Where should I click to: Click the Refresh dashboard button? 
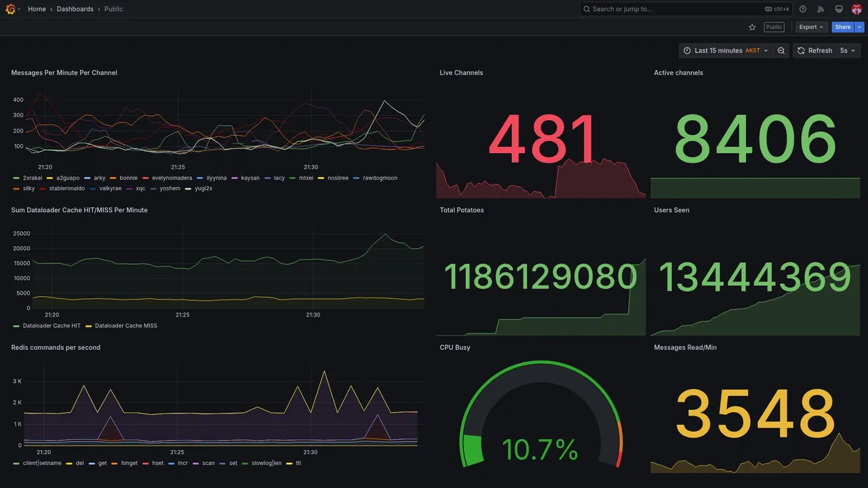[814, 51]
